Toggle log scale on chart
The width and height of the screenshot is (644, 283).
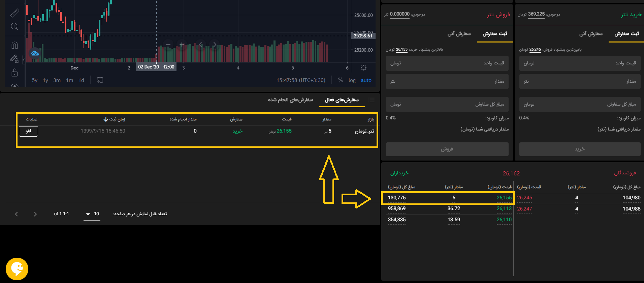(352, 80)
